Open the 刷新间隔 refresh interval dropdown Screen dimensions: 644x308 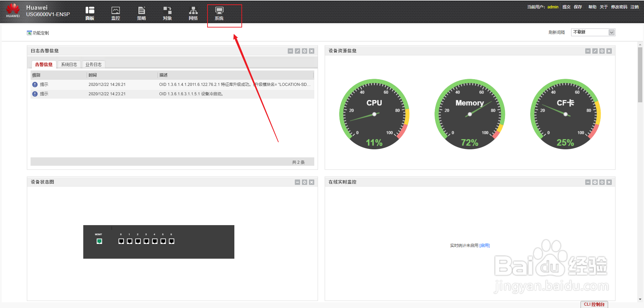click(612, 32)
